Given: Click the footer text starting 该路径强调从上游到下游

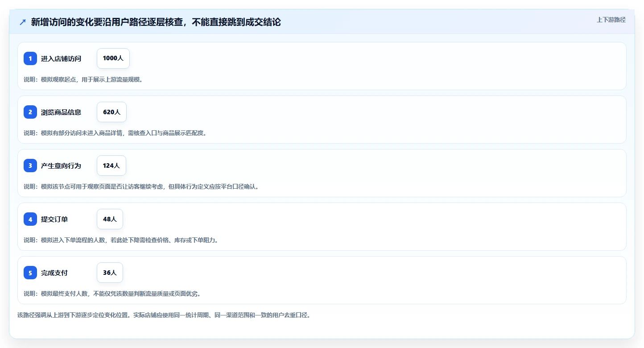Looking at the screenshot, I should pos(164,315).
